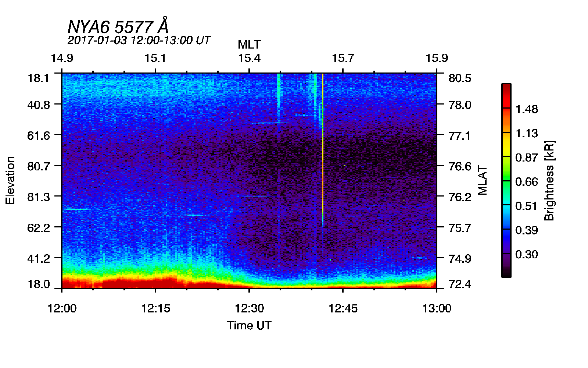Click time tick label '12:15'
Screen dimensions: 588x368
tap(155, 308)
